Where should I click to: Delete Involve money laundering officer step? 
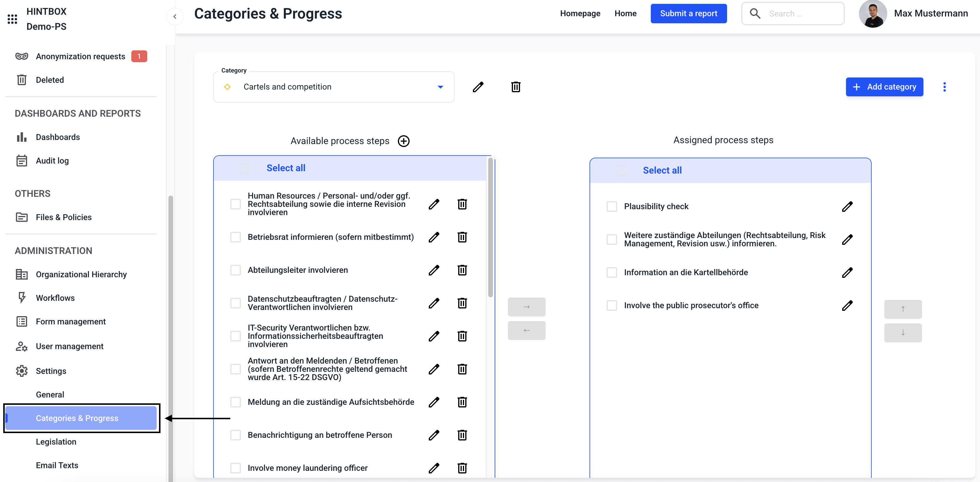462,468
